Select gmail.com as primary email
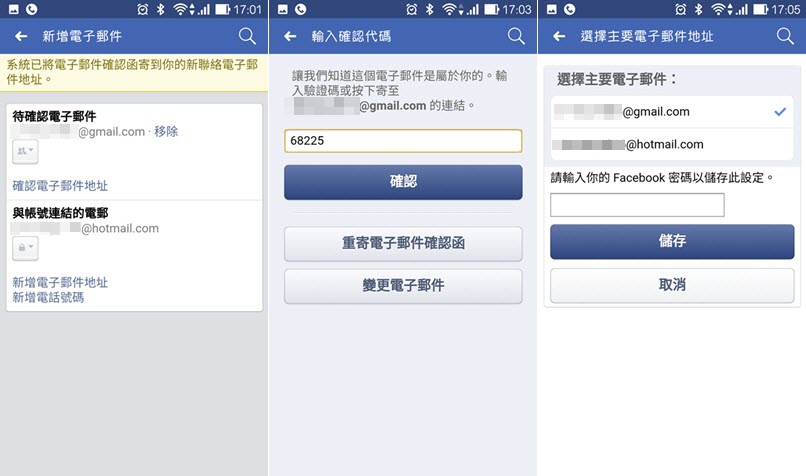Screen dimensions: 806x476 coord(672,112)
